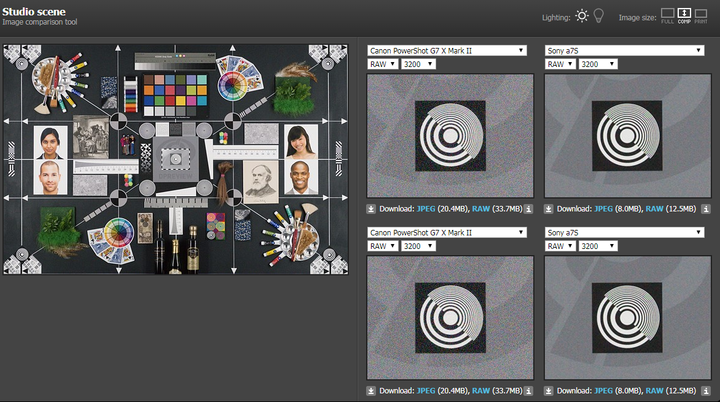The image size is (720, 402).
Task: Open info icon for top-left Canon crop
Action: tap(529, 209)
